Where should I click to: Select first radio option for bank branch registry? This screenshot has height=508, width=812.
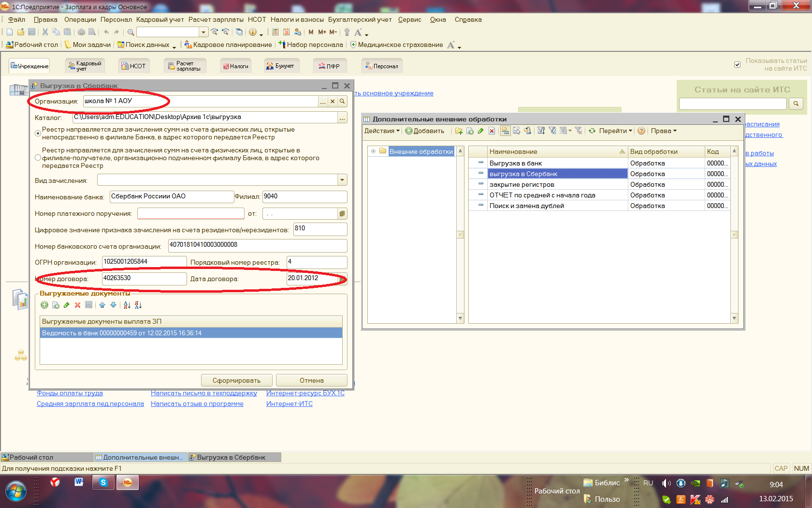(38, 134)
